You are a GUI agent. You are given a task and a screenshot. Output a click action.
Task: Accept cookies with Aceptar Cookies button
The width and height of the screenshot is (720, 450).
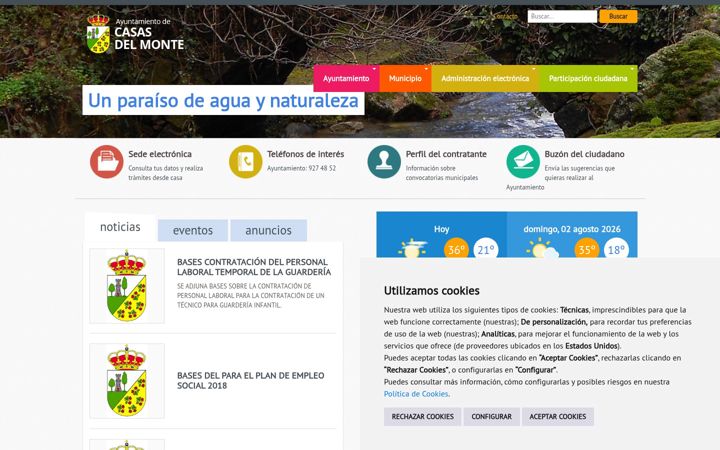coord(557,416)
